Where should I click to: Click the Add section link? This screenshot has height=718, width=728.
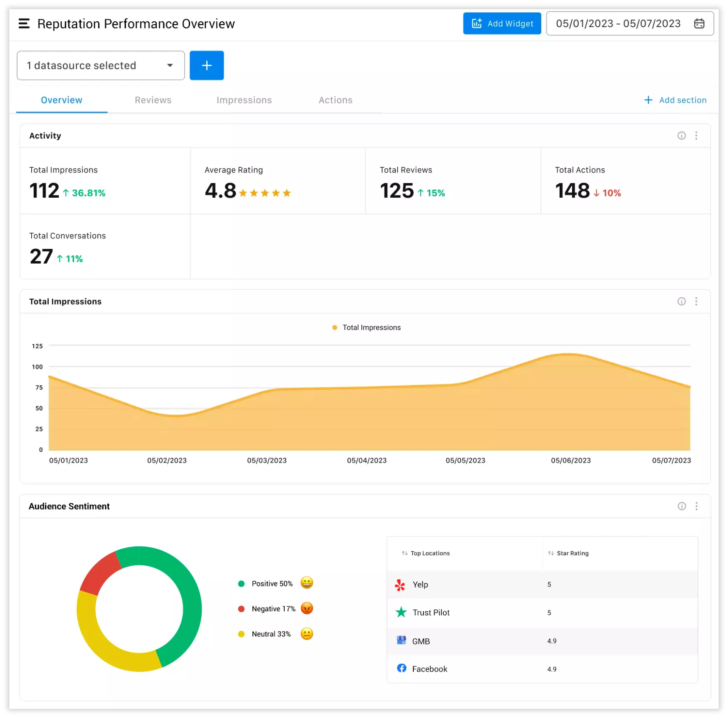point(675,100)
